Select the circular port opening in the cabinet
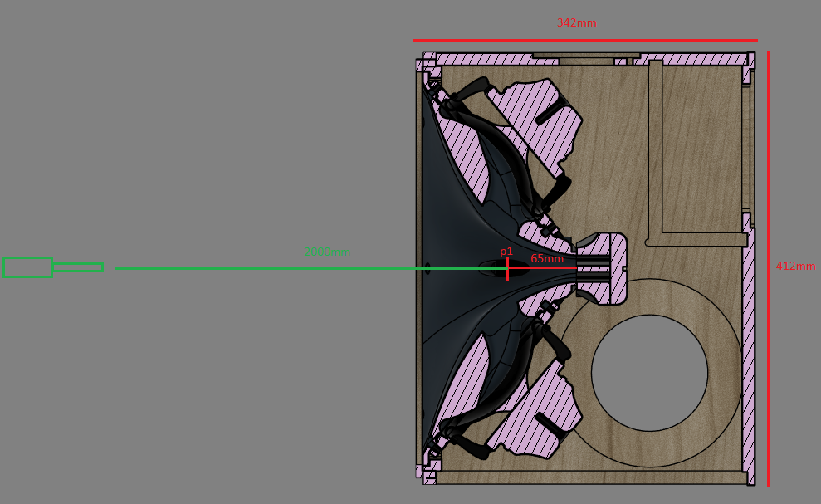Viewport: 821px width, 504px height. [x=650, y=373]
